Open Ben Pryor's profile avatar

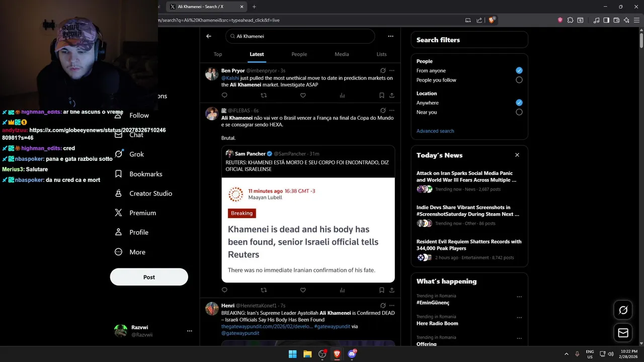pos(212,74)
